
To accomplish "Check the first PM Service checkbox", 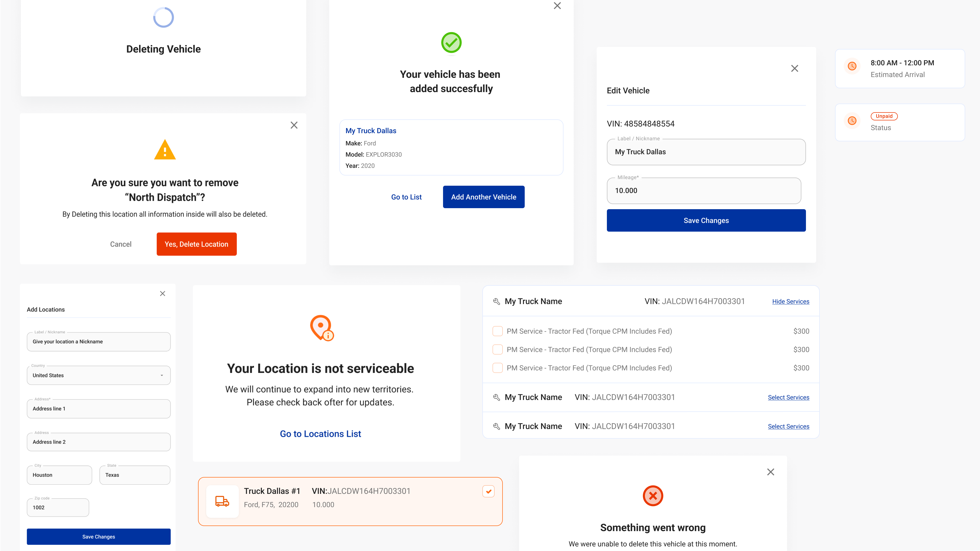I will 497,331.
